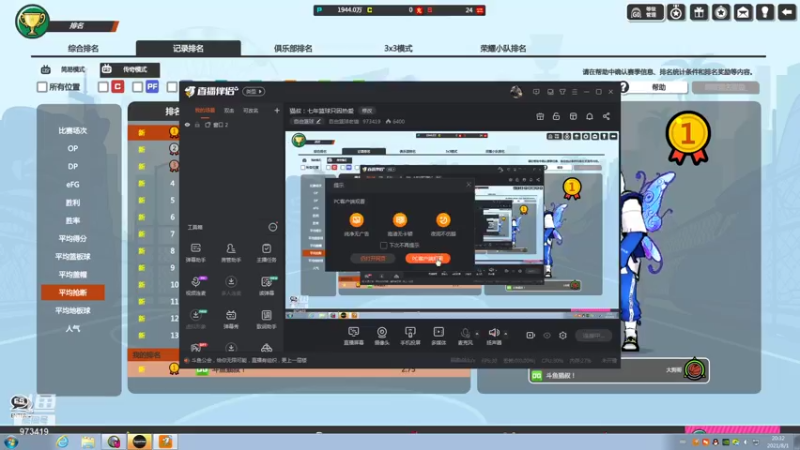The height and width of the screenshot is (450, 800).
Task: Click the tools panel more circle icon
Action: pos(273,227)
